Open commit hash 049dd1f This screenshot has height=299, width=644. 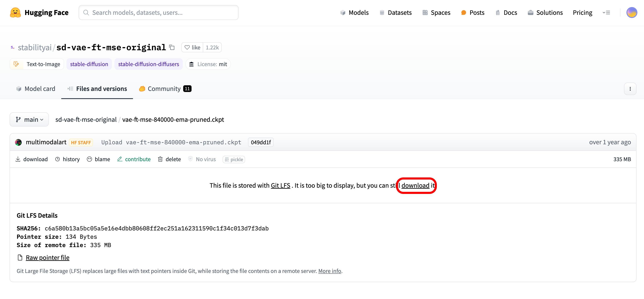click(x=261, y=142)
